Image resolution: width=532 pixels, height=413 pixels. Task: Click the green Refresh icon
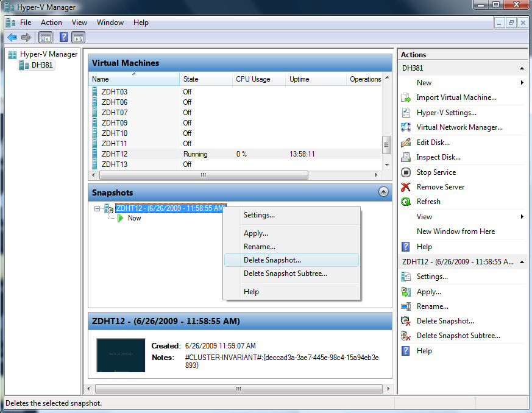[x=406, y=202]
